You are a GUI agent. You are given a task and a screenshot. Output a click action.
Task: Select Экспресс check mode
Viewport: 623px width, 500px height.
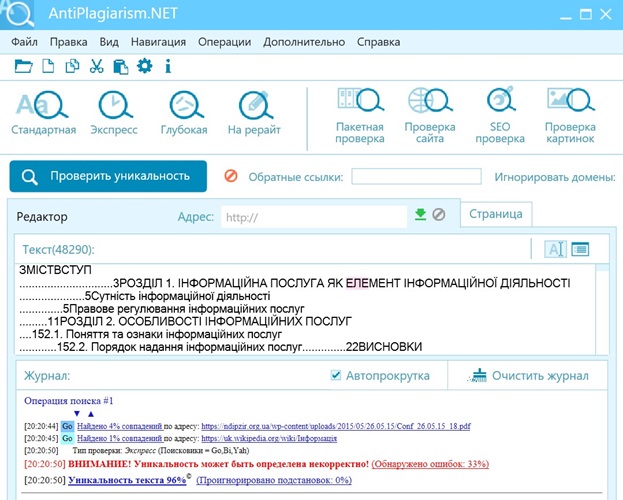click(x=114, y=113)
